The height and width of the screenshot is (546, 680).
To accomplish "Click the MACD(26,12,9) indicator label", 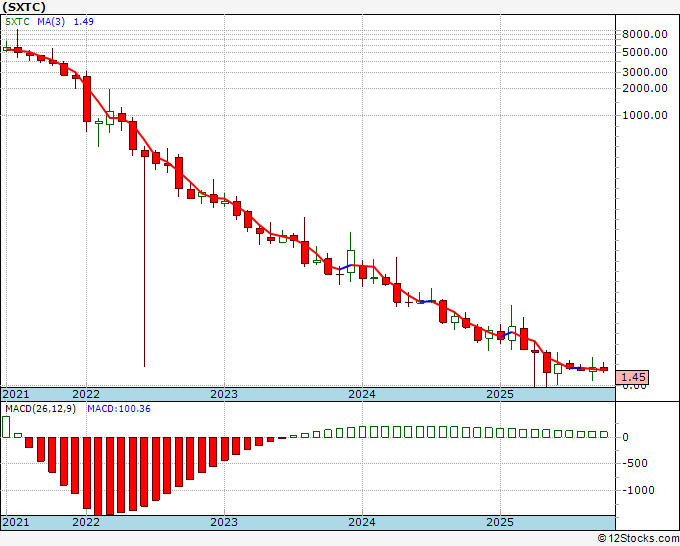I will coord(40,409).
